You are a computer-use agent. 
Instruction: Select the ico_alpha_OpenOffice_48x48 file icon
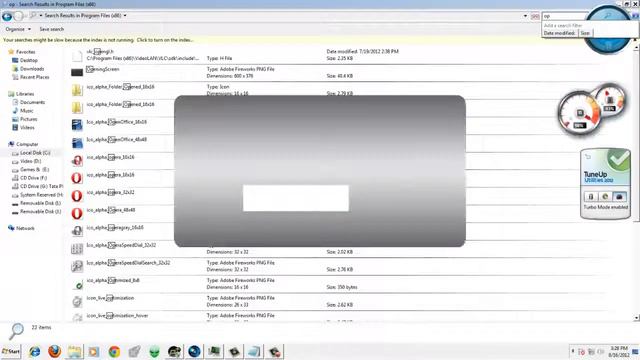point(77,142)
